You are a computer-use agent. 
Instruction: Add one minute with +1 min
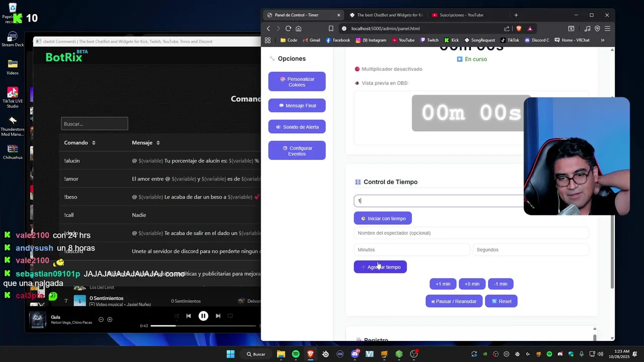point(443,284)
